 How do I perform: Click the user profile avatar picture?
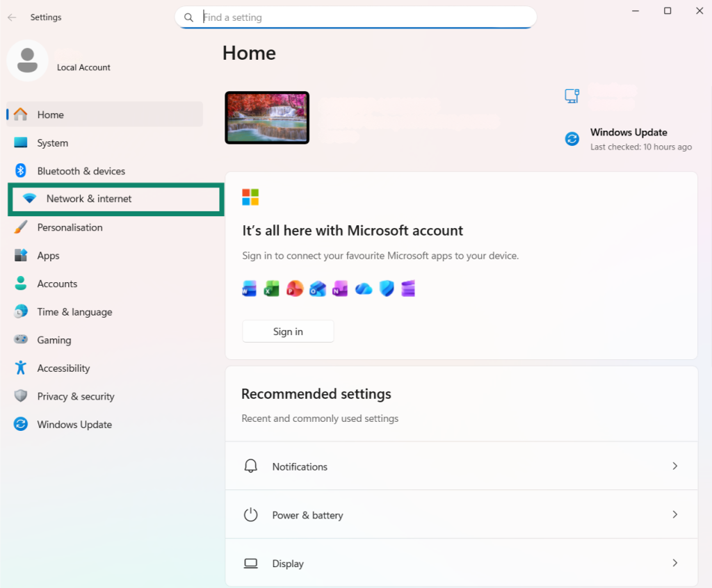(x=27, y=60)
